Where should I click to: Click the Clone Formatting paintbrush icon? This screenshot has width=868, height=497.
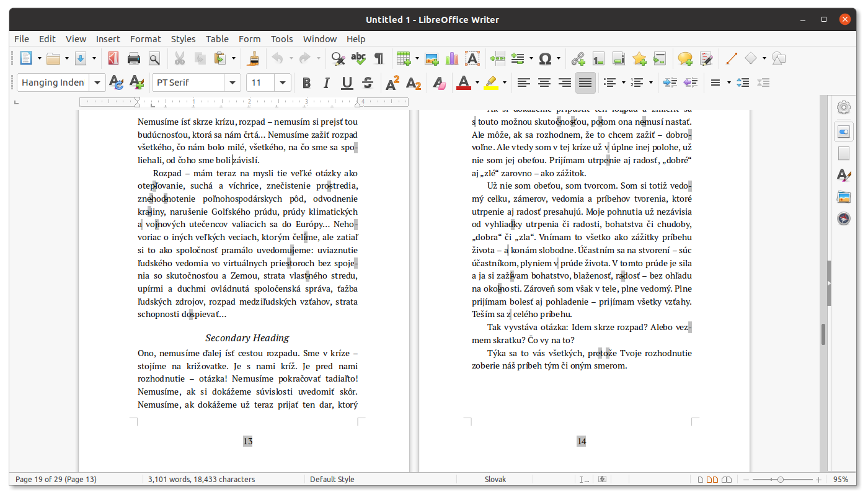point(253,59)
